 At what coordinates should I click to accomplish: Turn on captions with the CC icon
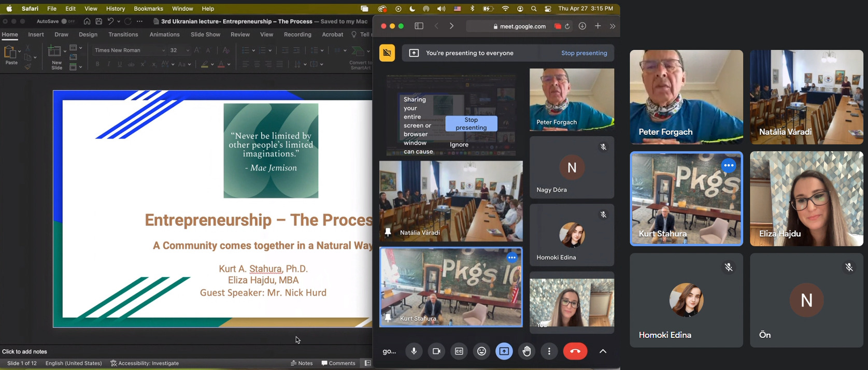[x=459, y=351]
